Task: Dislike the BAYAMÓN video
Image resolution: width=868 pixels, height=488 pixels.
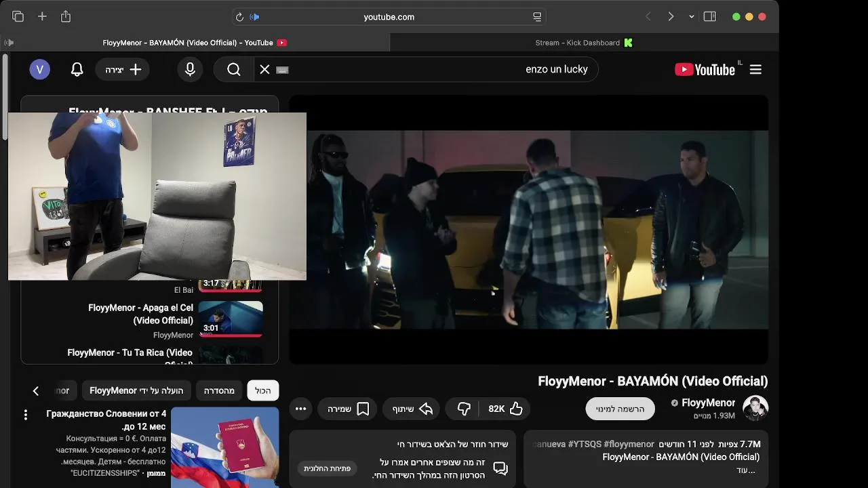Action: (x=464, y=409)
